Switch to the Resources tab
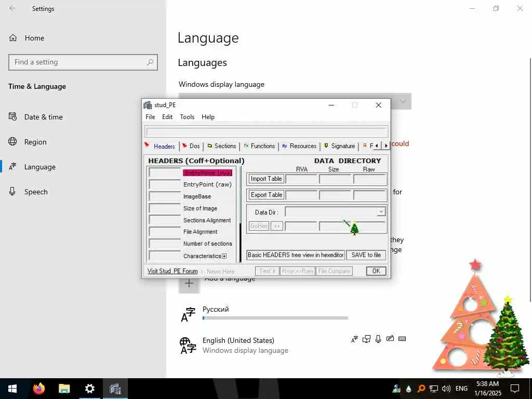Screen dimensions: 532x399 [x=300, y=146]
